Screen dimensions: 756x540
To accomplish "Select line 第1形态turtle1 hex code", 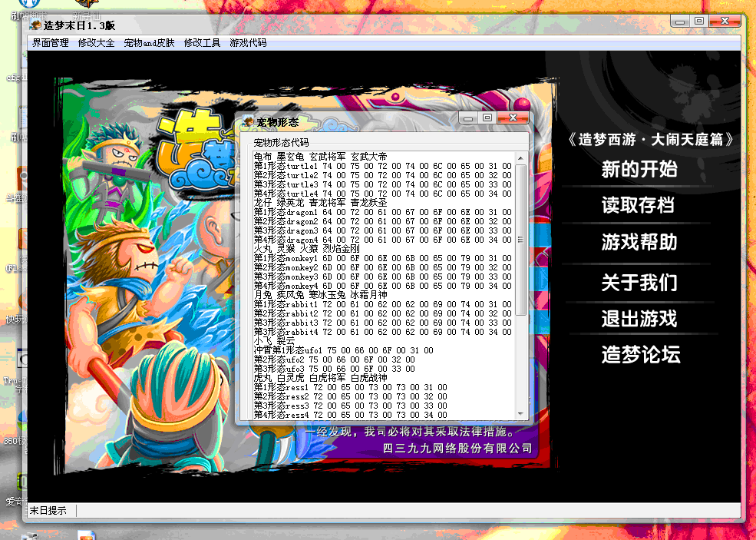I will click(x=383, y=166).
